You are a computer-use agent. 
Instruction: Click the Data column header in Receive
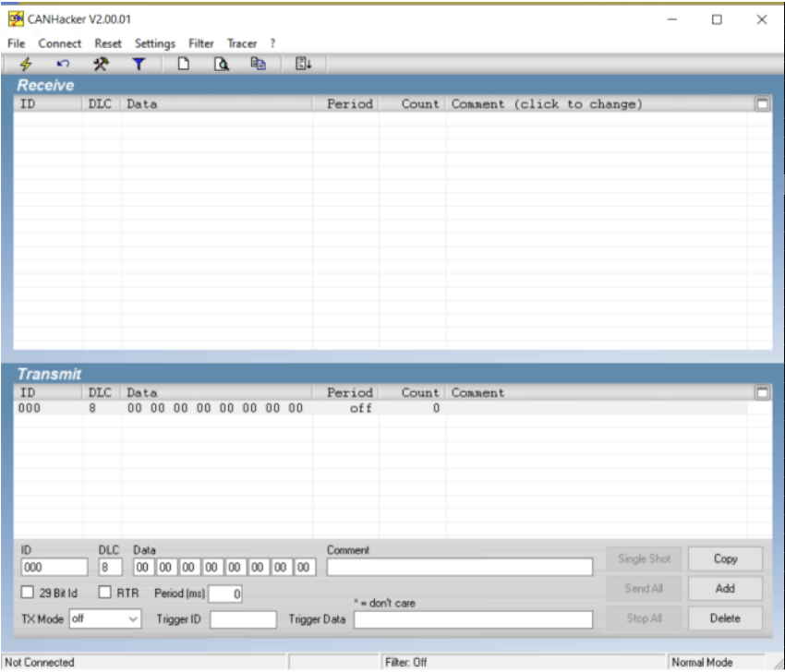tap(217, 104)
